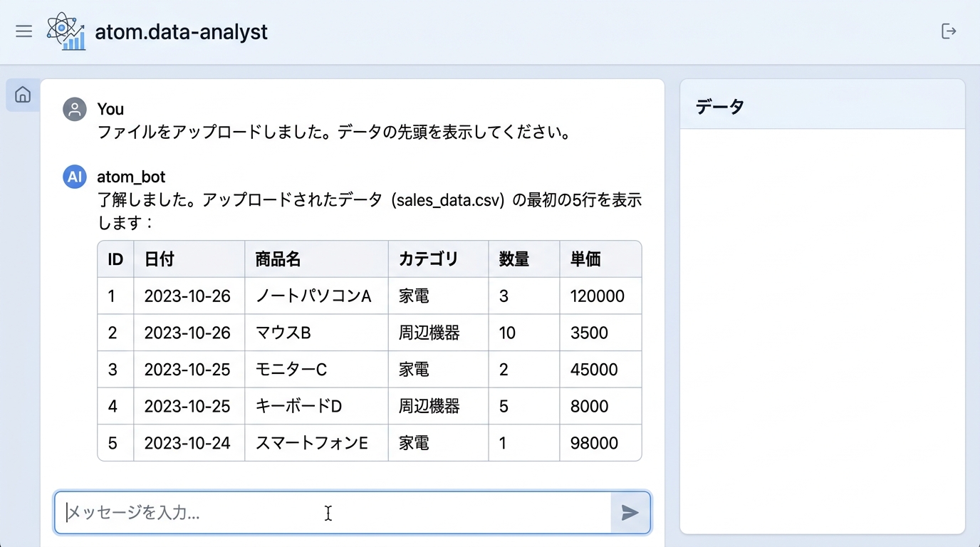Image resolution: width=980 pixels, height=547 pixels.
Task: Select the データ panel header
Action: click(x=719, y=107)
